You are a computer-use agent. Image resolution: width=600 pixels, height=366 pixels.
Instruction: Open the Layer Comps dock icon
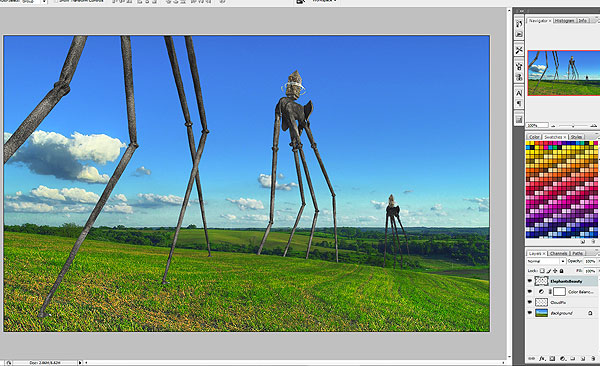[519, 119]
